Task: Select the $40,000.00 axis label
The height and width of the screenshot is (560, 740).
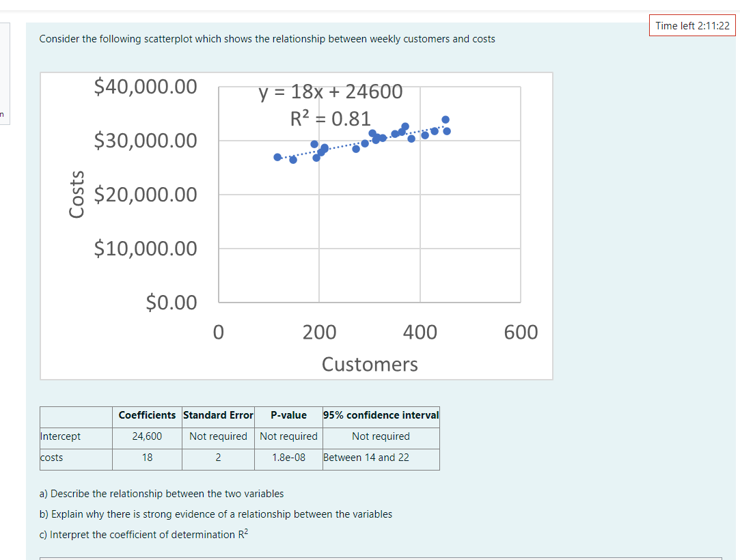Action: point(145,86)
